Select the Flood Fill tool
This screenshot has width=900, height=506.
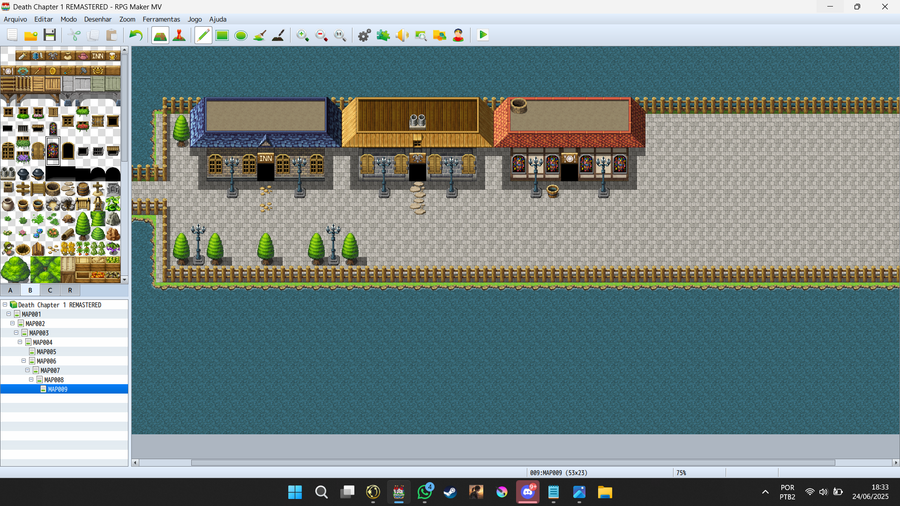[x=259, y=35]
